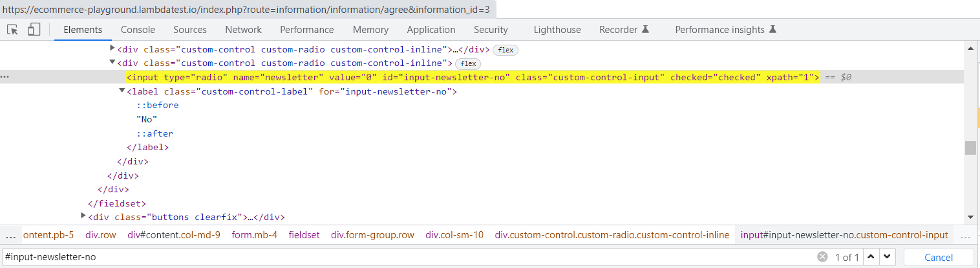This screenshot has height=268, width=980.
Task: Switch to the Console tab
Action: click(x=138, y=30)
